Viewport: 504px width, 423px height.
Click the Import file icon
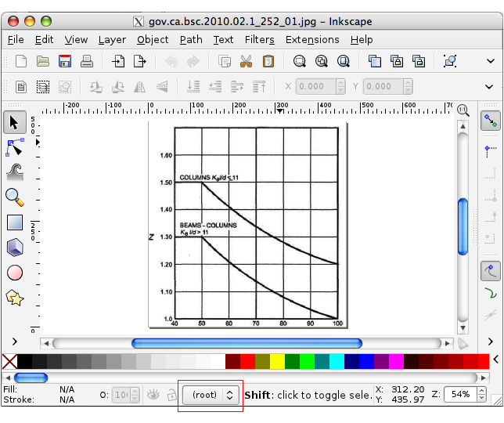117,61
